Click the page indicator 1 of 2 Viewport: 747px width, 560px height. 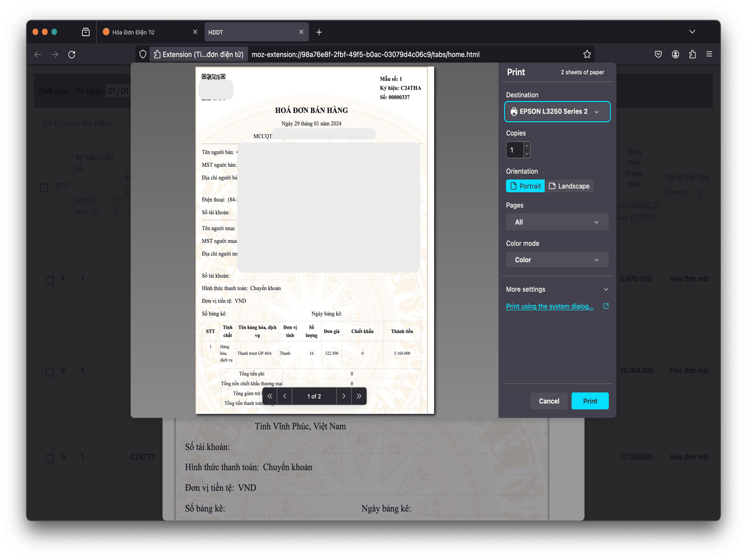314,396
